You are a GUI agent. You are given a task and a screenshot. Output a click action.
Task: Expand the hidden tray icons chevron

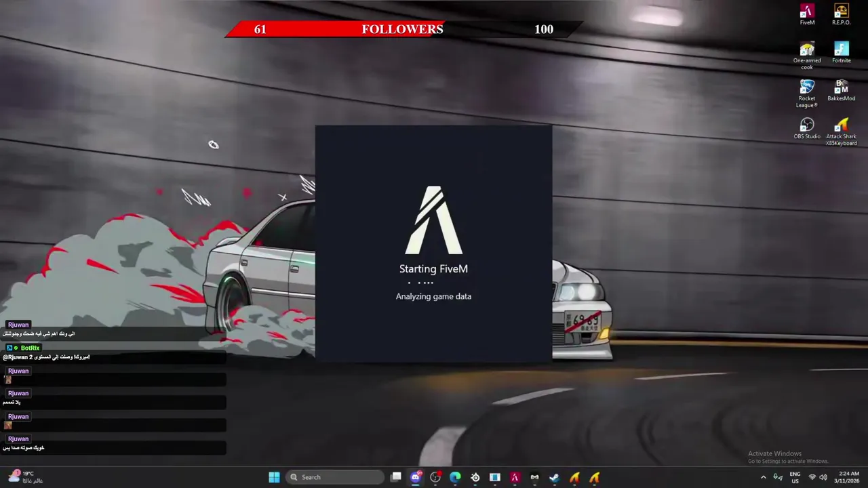763,477
